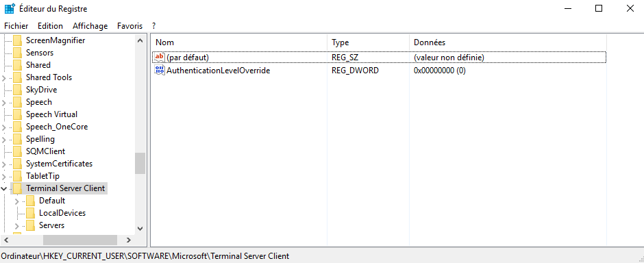Expand the Servers subkey
The image size is (644, 263).
[17, 225]
